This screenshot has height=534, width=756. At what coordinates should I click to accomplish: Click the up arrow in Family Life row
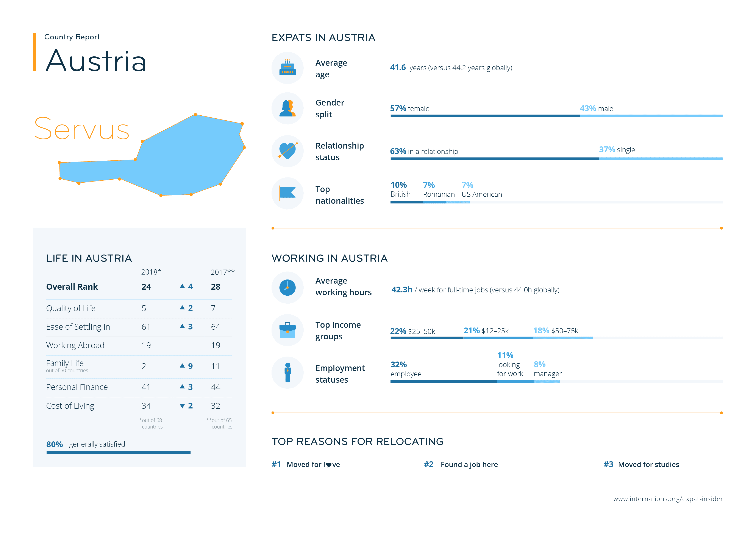(x=182, y=366)
